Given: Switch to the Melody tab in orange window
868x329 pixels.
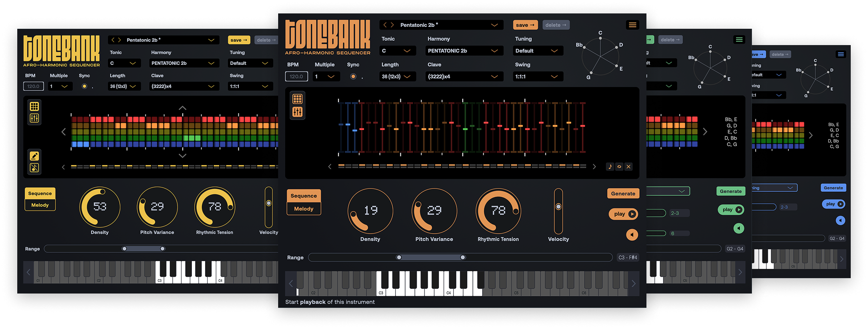Looking at the screenshot, I should coord(304,209).
